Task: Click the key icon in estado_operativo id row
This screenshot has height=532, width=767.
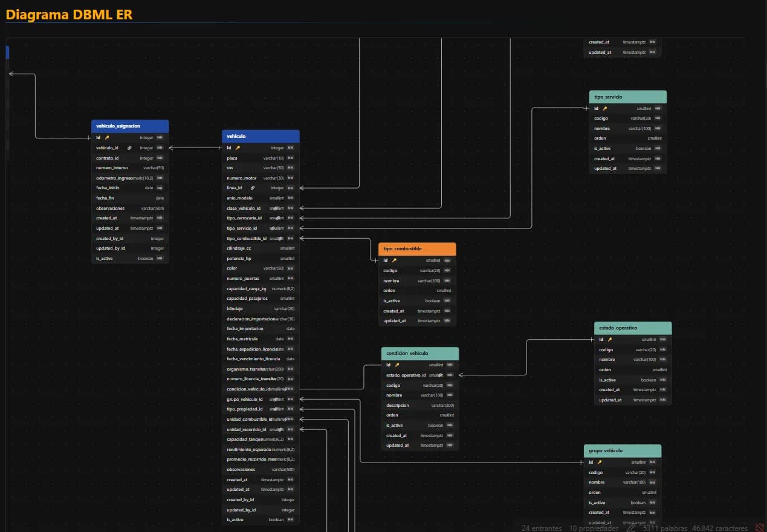Action: point(610,340)
